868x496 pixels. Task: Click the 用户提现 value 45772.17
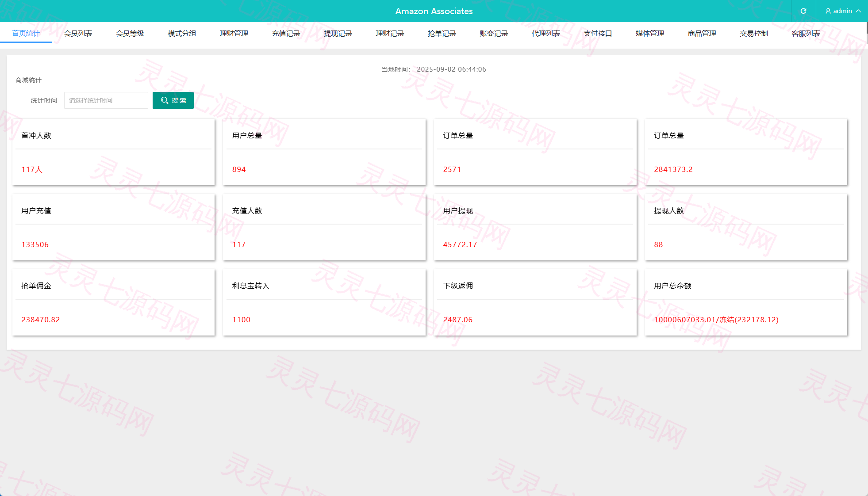point(460,244)
